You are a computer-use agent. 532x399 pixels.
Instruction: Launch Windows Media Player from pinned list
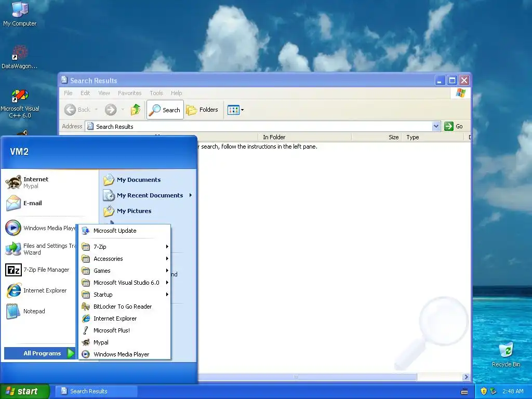(x=40, y=228)
